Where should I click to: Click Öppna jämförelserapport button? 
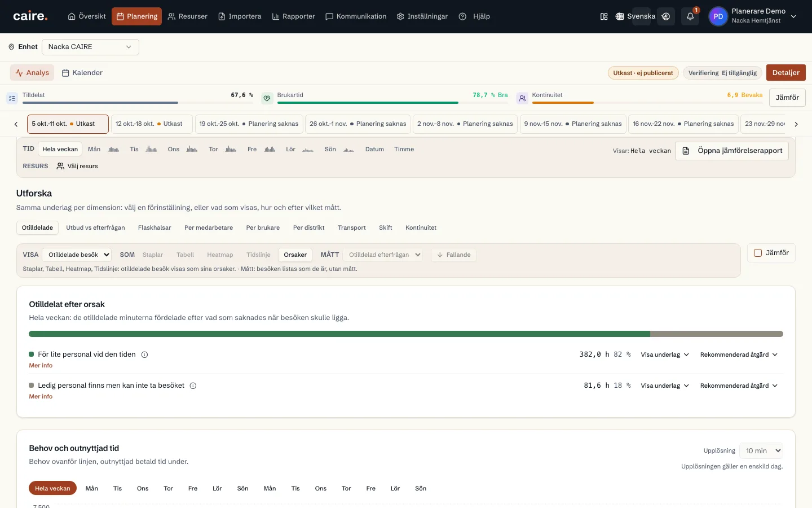point(732,151)
